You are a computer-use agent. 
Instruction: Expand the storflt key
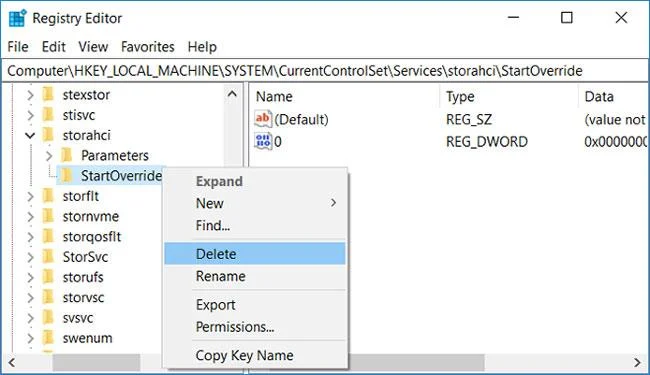[30, 196]
